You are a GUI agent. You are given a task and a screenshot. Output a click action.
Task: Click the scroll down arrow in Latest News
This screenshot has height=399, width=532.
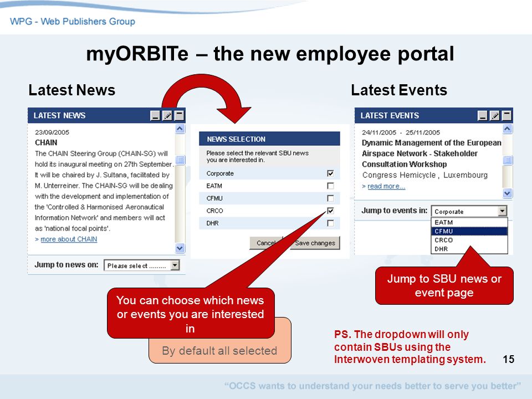(x=180, y=248)
